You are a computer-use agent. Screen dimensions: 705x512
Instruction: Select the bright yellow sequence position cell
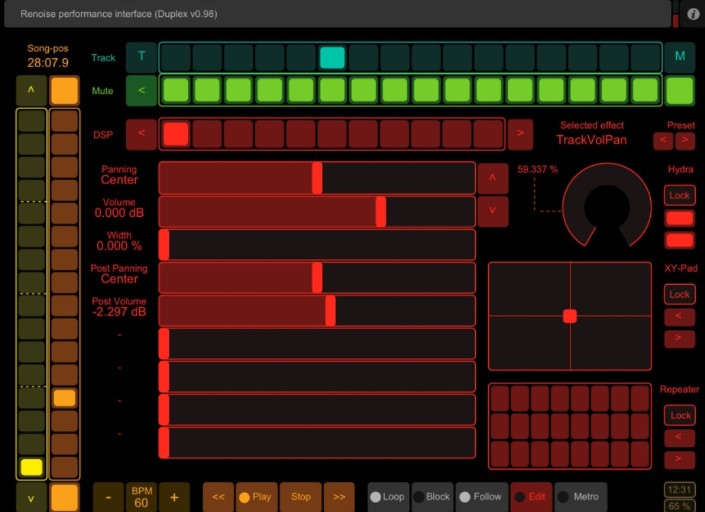(x=31, y=467)
